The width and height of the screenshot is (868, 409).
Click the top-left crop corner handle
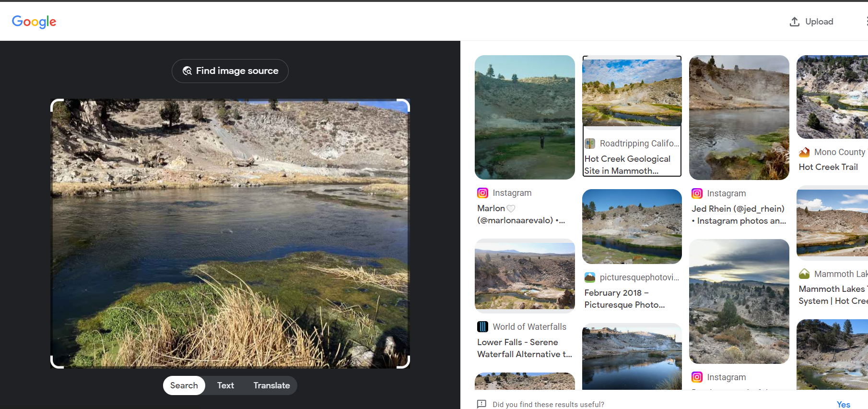coord(56,105)
